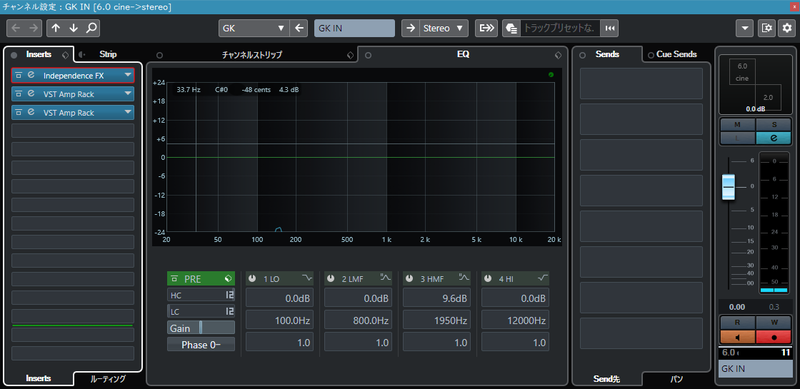Change 1 LO band filter type icon
The image size is (800, 389).
click(x=307, y=278)
